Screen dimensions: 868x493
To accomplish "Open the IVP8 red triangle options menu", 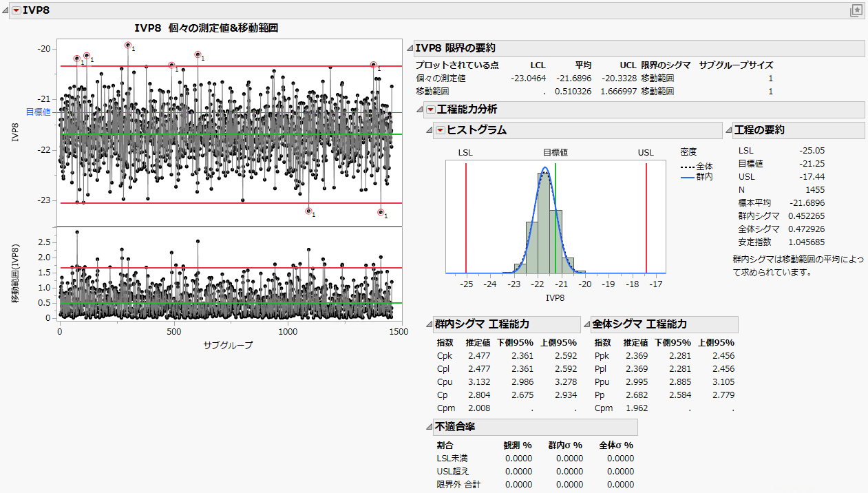I will pyautogui.click(x=15, y=10).
